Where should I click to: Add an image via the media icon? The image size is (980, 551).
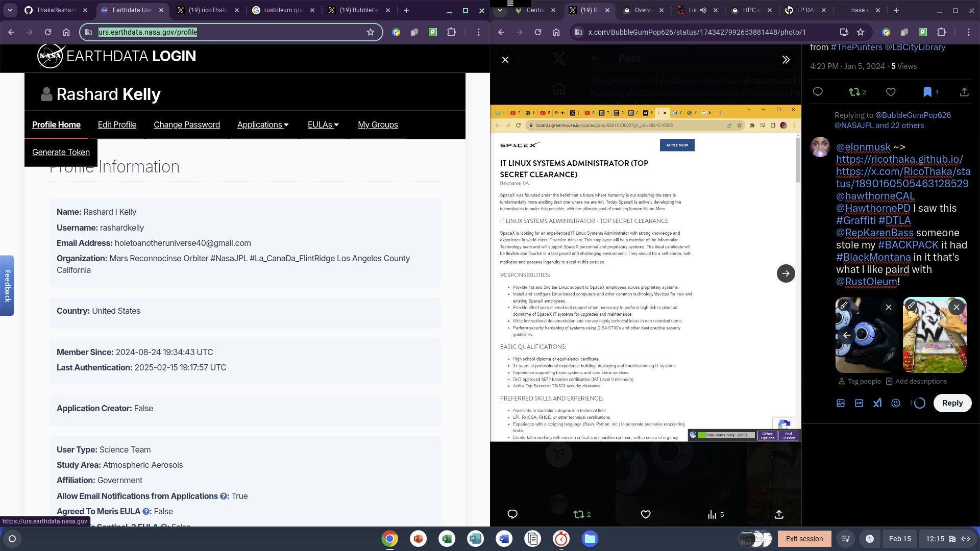(841, 403)
